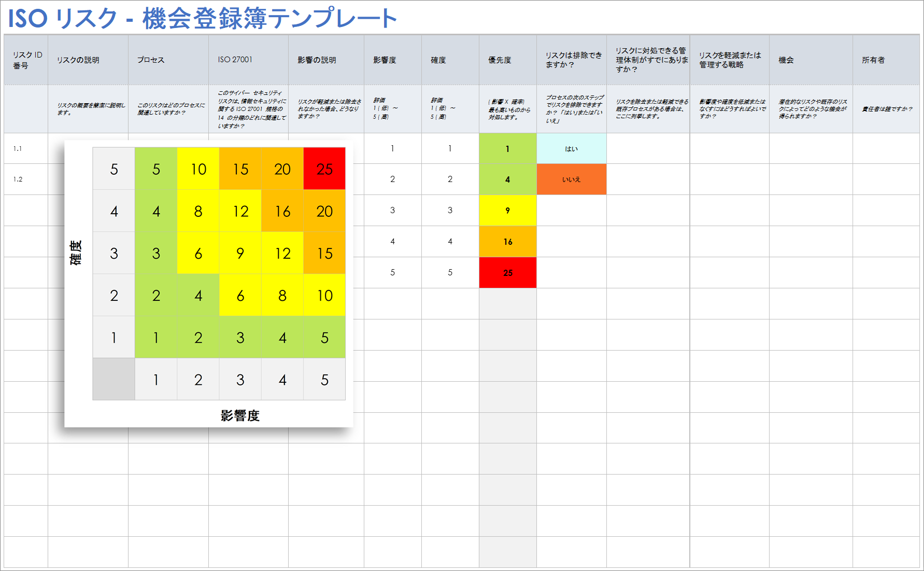Image resolution: width=924 pixels, height=571 pixels.
Task: Select the リスクは排除できますか? header cell
Action: tap(572, 60)
